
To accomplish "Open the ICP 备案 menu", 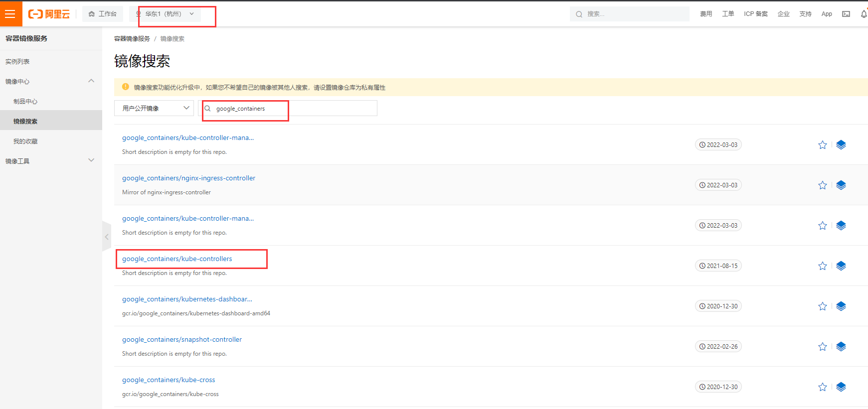I will [x=756, y=14].
